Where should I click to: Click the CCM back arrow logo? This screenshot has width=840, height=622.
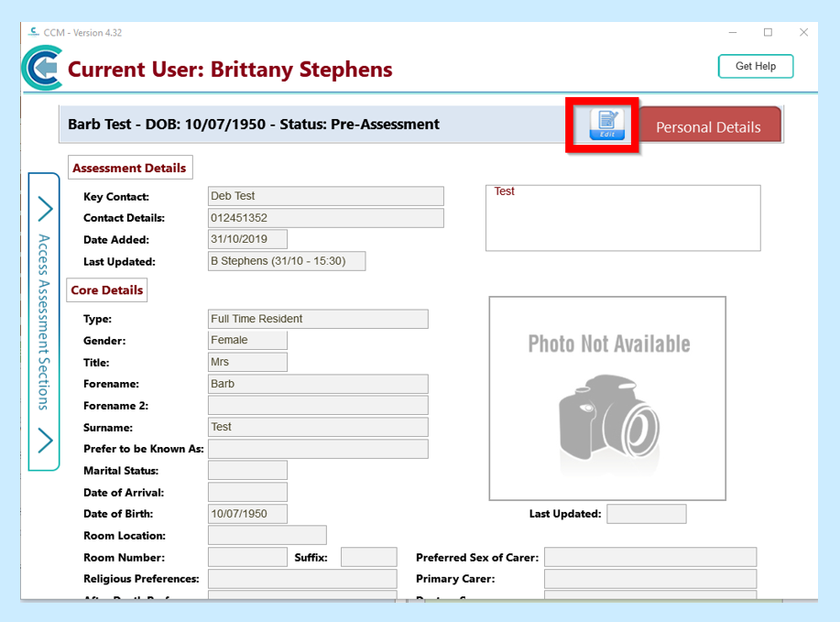click(x=43, y=69)
